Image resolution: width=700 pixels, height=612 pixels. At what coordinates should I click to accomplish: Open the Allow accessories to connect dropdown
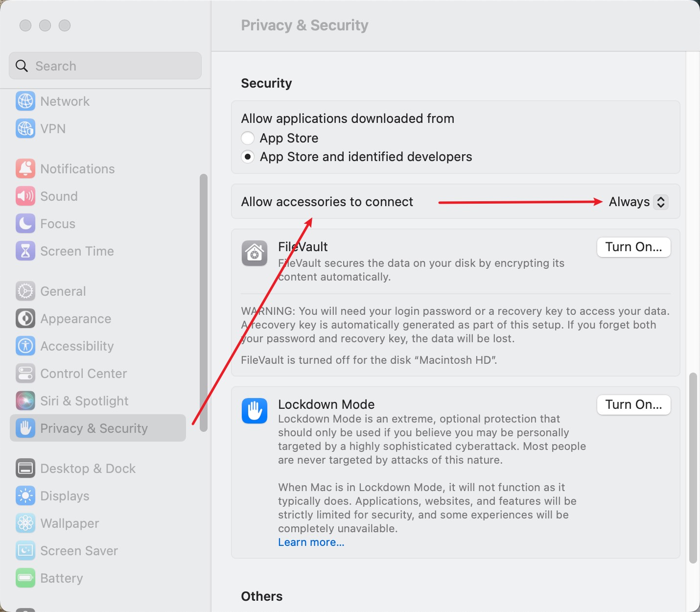(638, 202)
